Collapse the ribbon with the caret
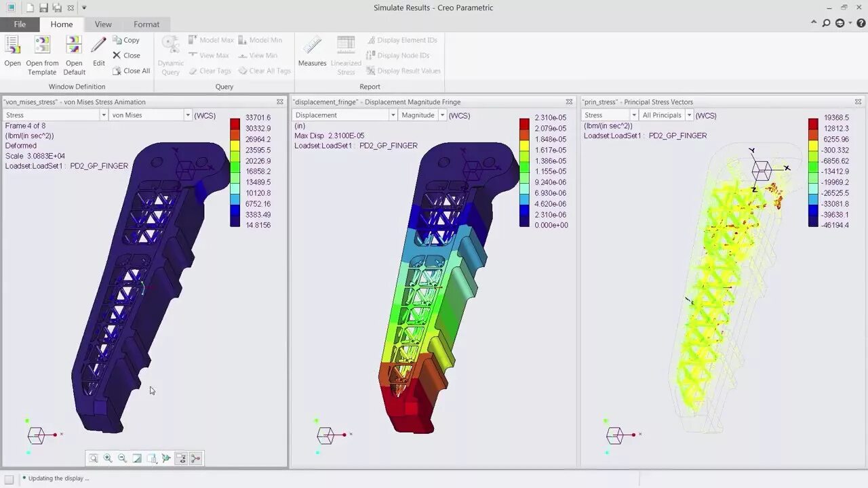868x488 pixels. point(814,23)
